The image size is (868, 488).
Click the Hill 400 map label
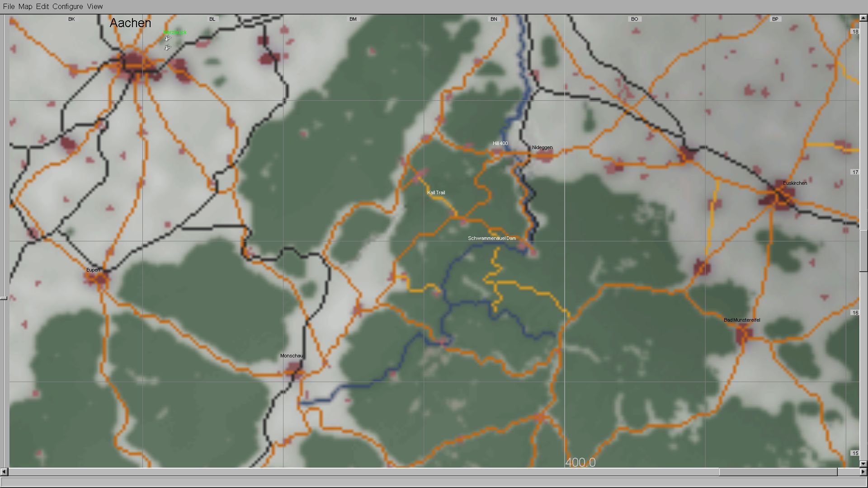point(500,143)
